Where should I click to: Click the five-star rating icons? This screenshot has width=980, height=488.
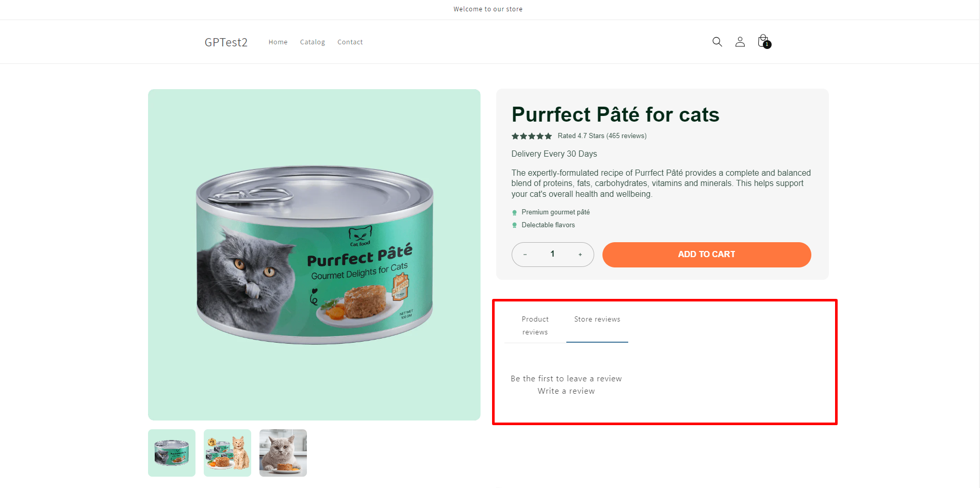click(x=531, y=136)
